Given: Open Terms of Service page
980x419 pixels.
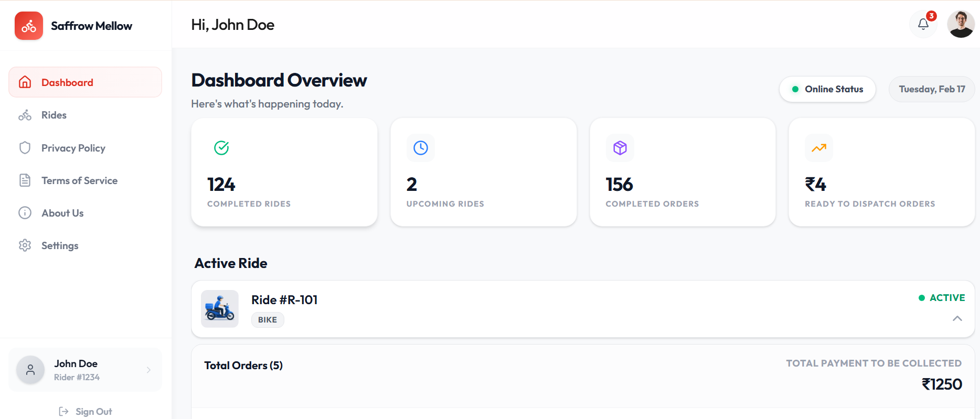Looking at the screenshot, I should 79,180.
